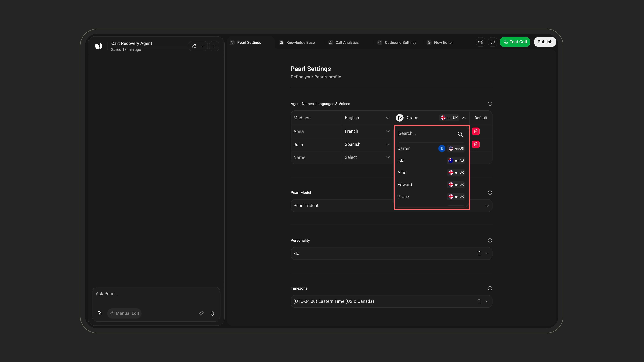644x362 pixels.
Task: Start a Test Call
Action: tap(515, 42)
